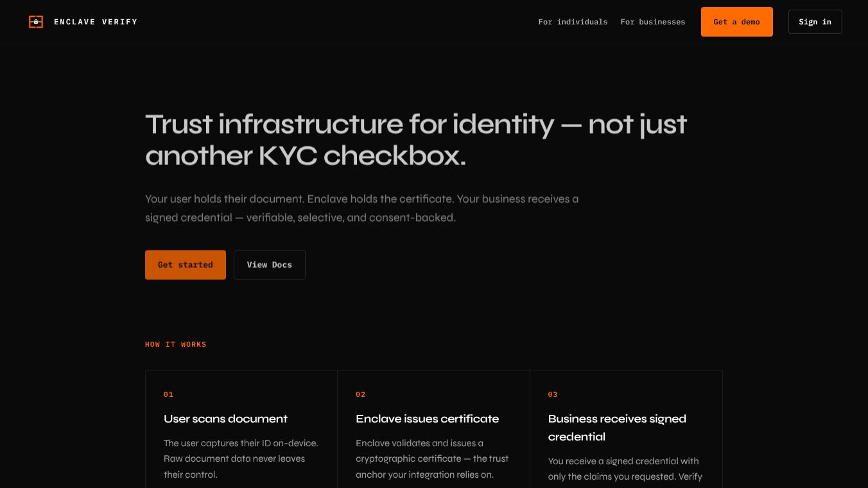The width and height of the screenshot is (868, 488).
Task: Select the step number 01 label
Action: pos(169,394)
